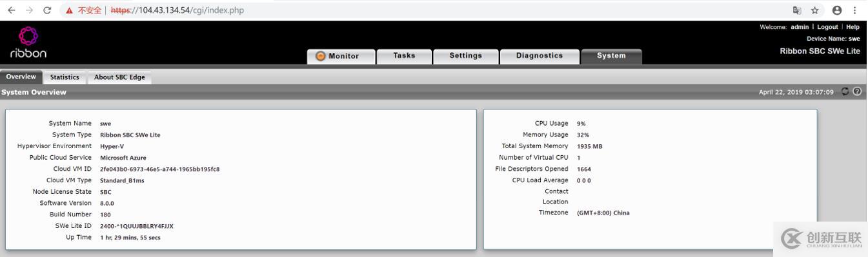Viewport: 868px width, 257px height.
Task: Open the Help link
Action: coord(853,27)
